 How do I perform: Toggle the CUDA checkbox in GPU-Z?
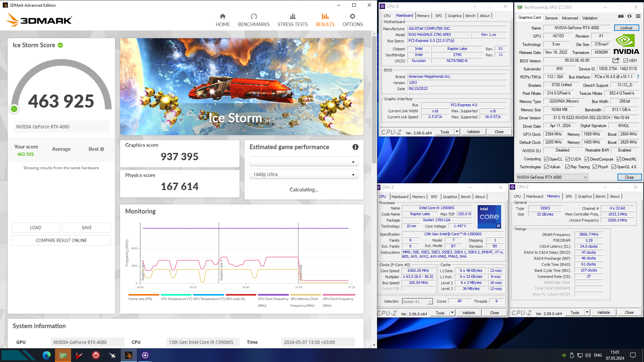(568, 159)
